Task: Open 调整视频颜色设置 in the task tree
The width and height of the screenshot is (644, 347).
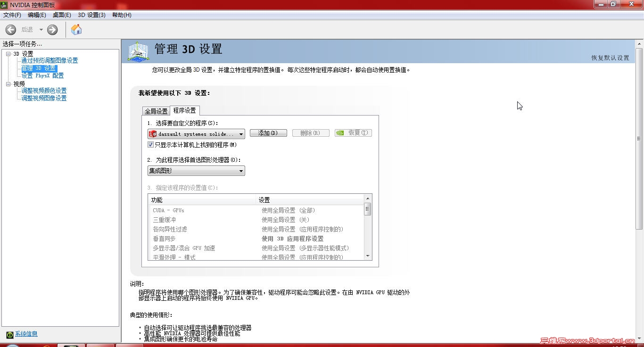Action: click(44, 91)
